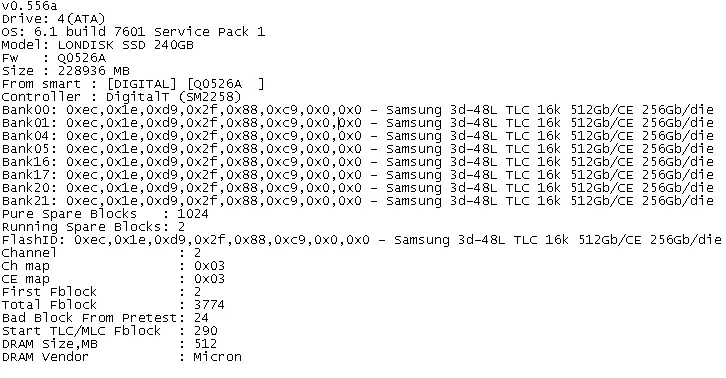Click the Bank05 flash ID line
The height and width of the screenshot is (378, 726).
(x=357, y=149)
